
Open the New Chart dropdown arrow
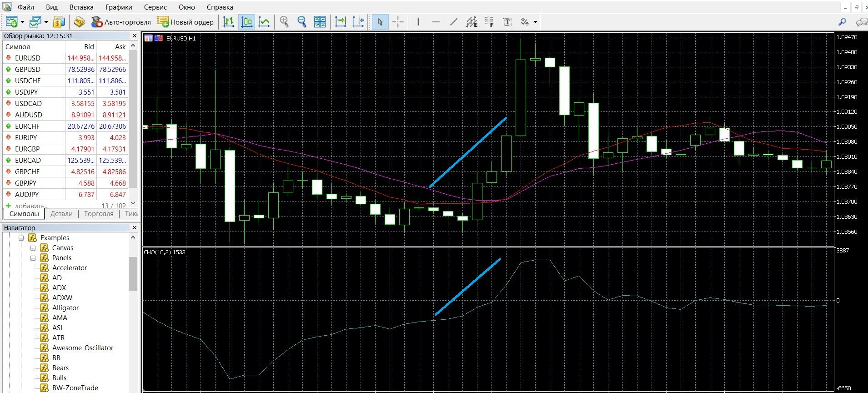pos(22,22)
